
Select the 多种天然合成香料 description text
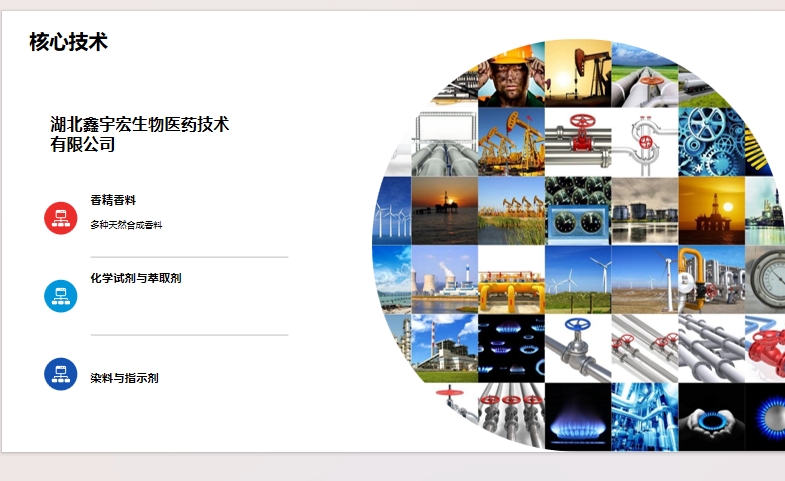point(126,225)
